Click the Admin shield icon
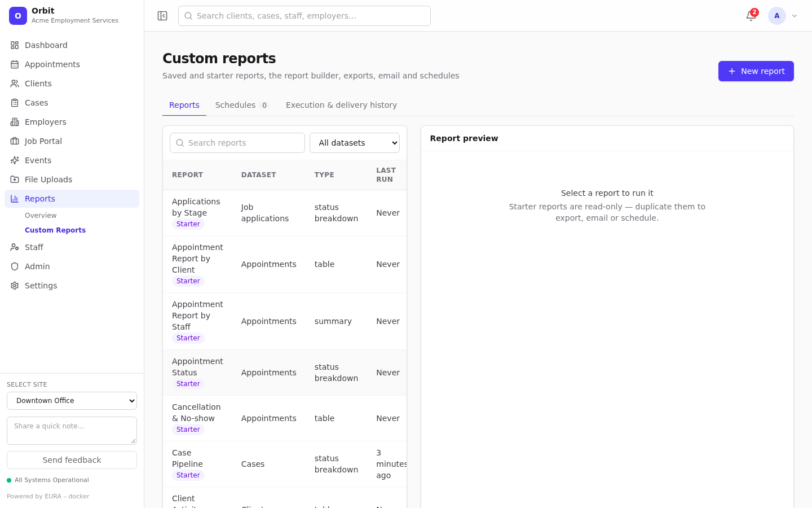The width and height of the screenshot is (812, 508). click(15, 266)
